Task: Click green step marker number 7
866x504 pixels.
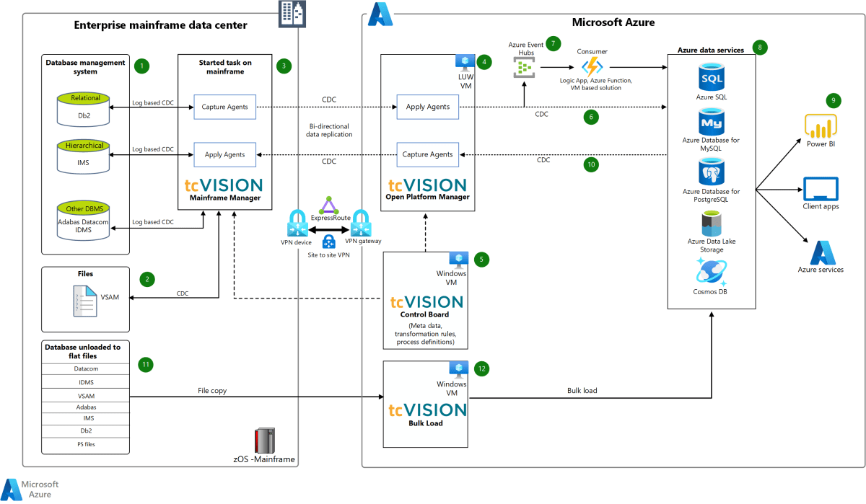Action: click(554, 43)
